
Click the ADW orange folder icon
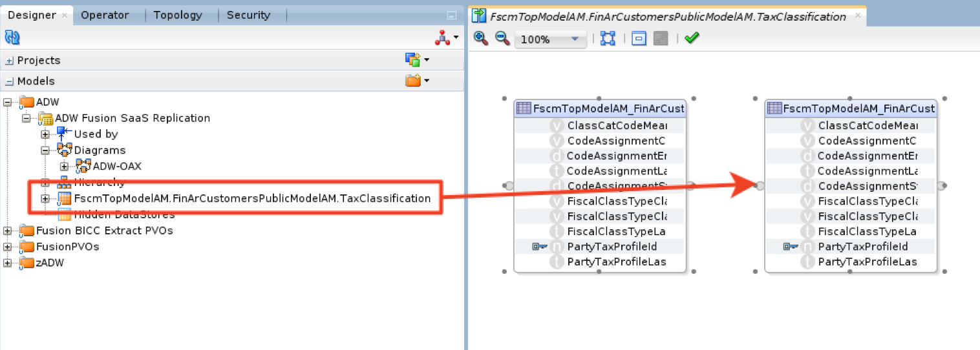pos(27,102)
